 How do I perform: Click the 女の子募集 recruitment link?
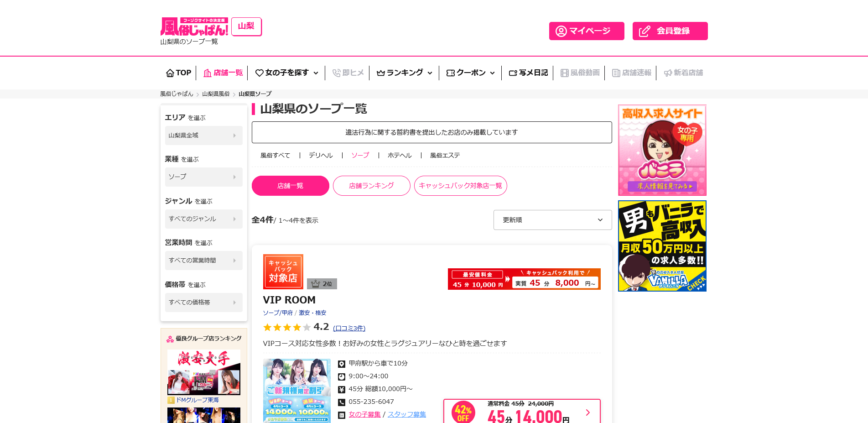[x=364, y=414]
